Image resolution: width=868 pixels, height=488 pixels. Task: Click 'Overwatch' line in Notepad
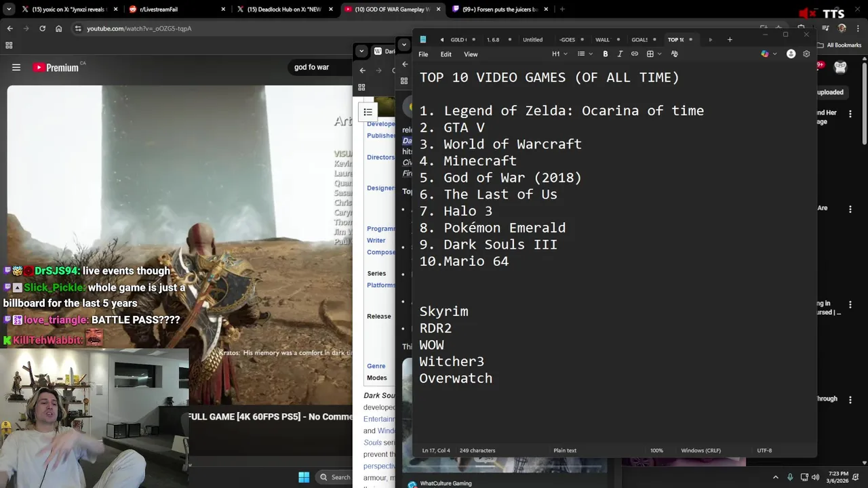coord(456,378)
